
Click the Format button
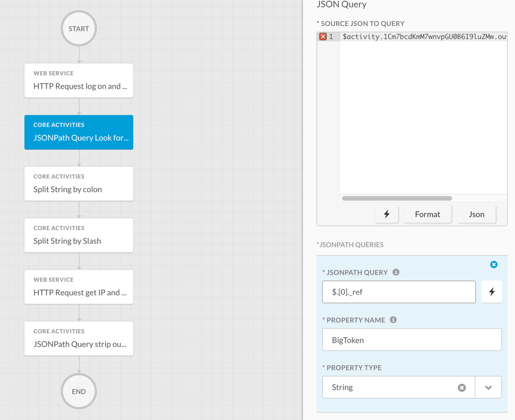click(x=427, y=214)
